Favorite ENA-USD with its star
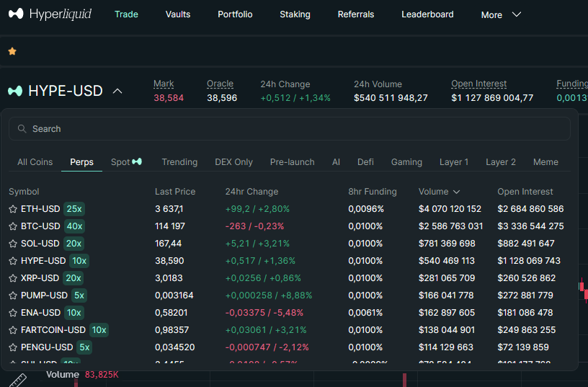The height and width of the screenshot is (387, 588). click(x=13, y=313)
